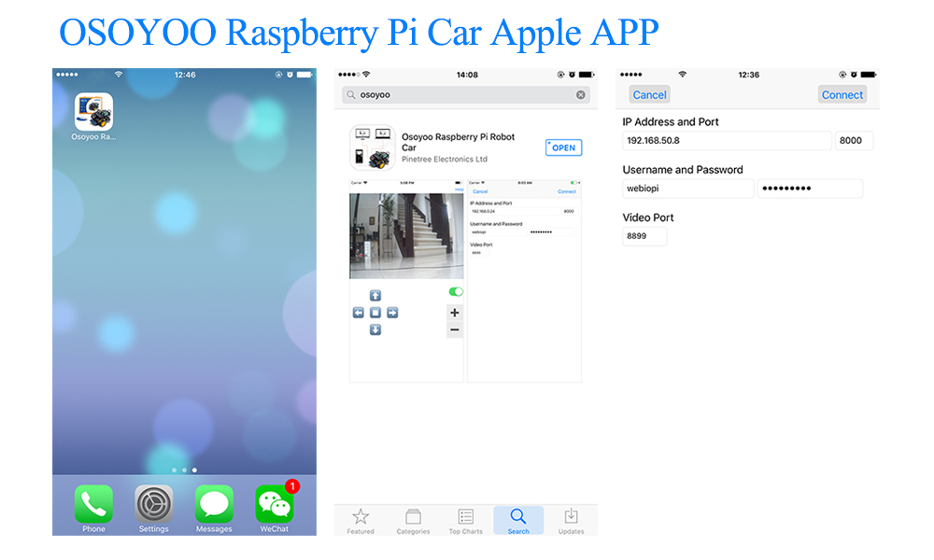View the staircase camera preview screenshot

coord(406,235)
